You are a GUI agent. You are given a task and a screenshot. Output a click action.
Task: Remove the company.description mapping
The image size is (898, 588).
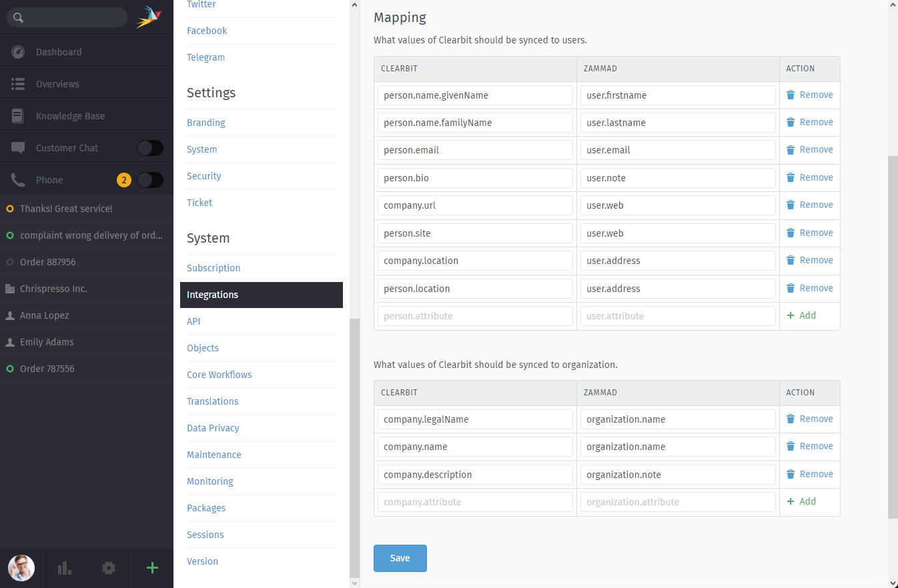(809, 474)
